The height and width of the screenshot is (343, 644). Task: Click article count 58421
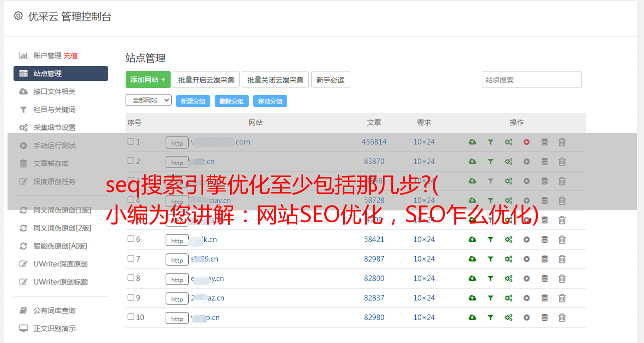coord(374,239)
